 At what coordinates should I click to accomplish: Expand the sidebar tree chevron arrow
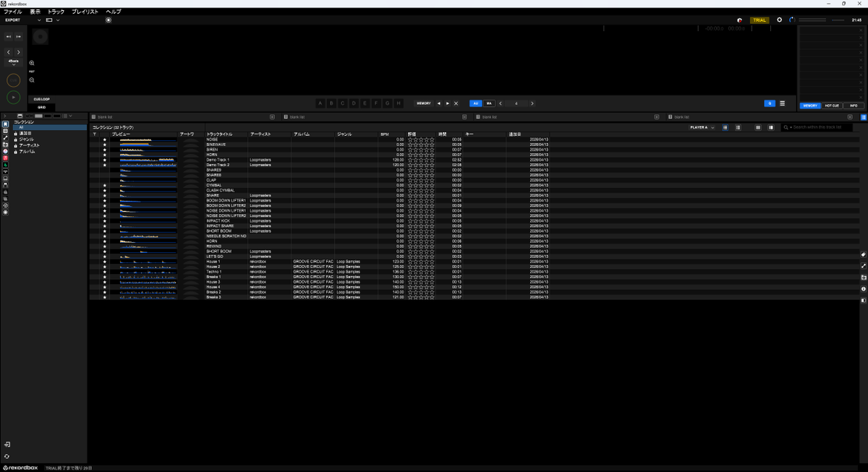[5, 116]
